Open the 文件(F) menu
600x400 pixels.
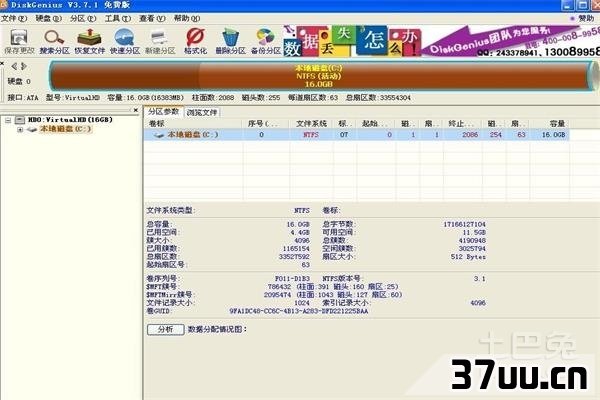tap(14, 18)
